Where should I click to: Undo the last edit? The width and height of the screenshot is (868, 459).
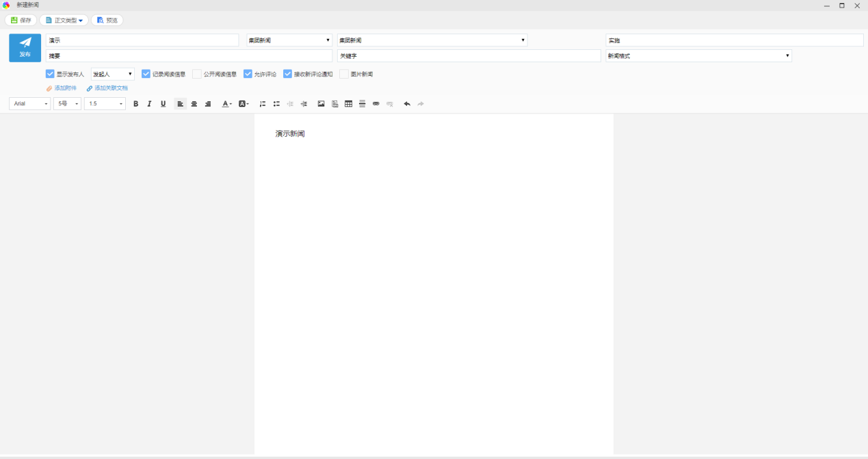tap(407, 104)
